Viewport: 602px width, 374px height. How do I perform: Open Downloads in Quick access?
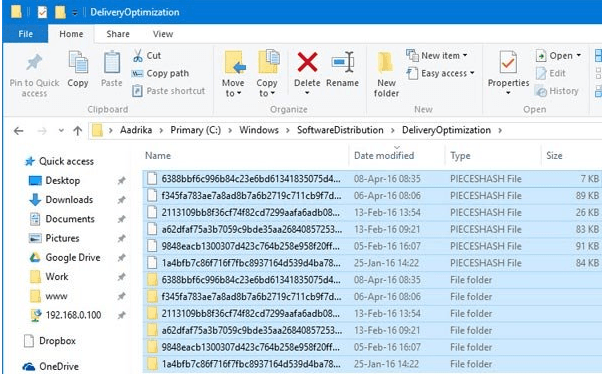(x=61, y=200)
